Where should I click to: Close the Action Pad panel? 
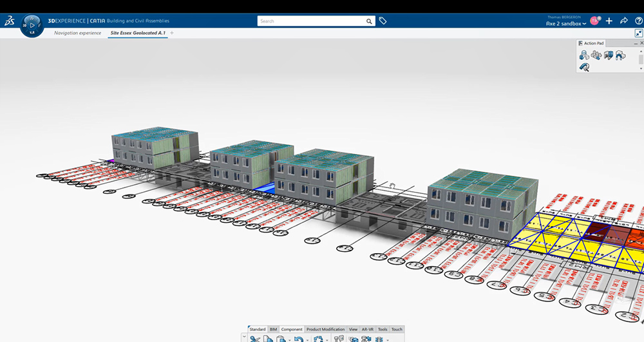pos(641,43)
